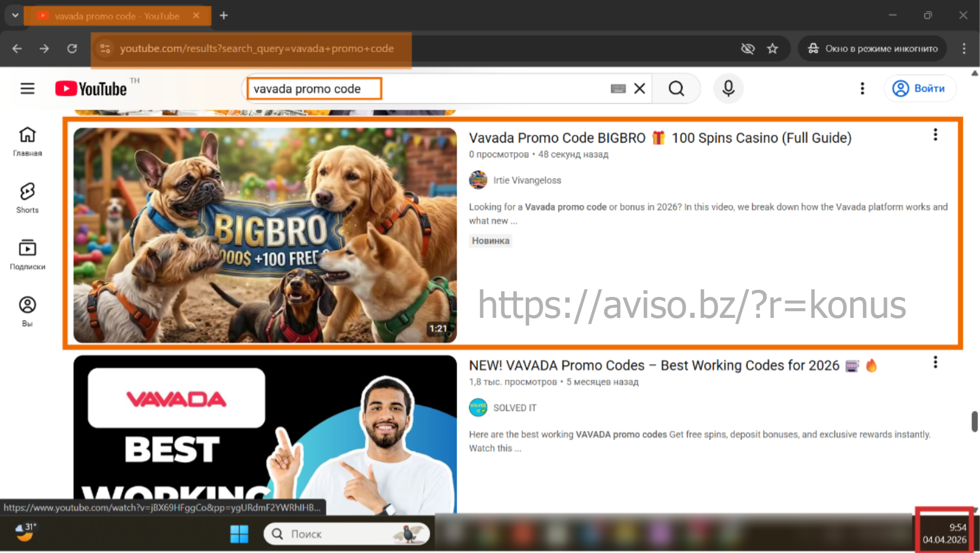Start voice search with the microphone
Viewport: 980px width, 553px height.
point(728,88)
